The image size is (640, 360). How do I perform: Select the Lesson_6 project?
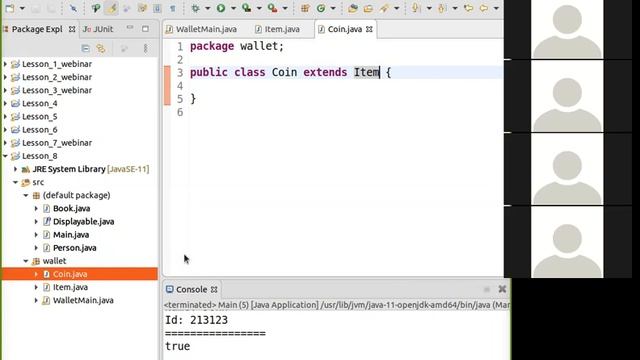[x=40, y=130]
